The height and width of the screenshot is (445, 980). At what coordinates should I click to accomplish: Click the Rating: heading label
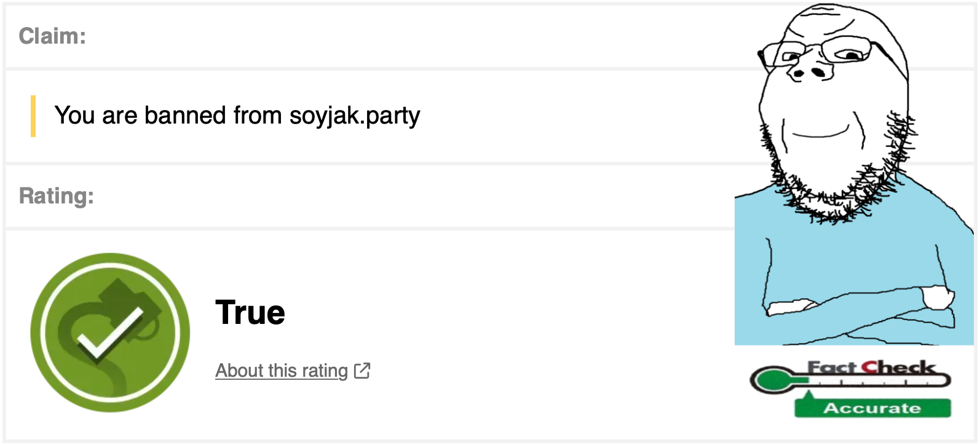tap(57, 196)
